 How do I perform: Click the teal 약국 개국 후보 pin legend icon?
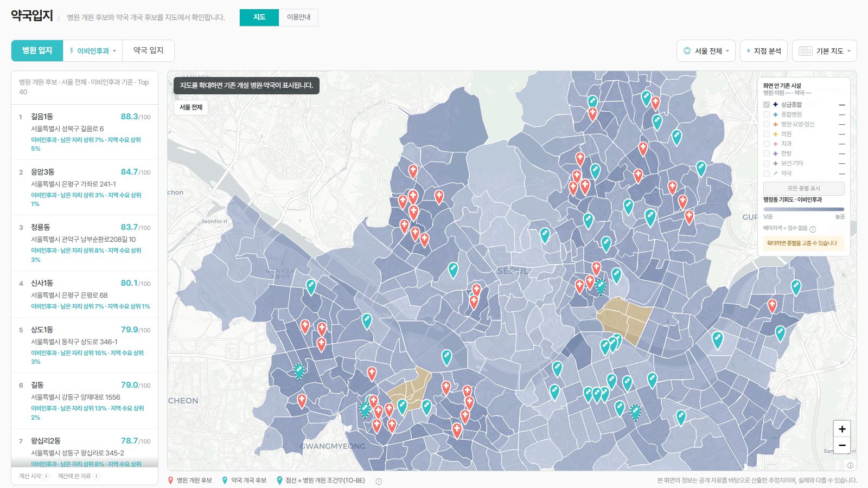coord(225,480)
